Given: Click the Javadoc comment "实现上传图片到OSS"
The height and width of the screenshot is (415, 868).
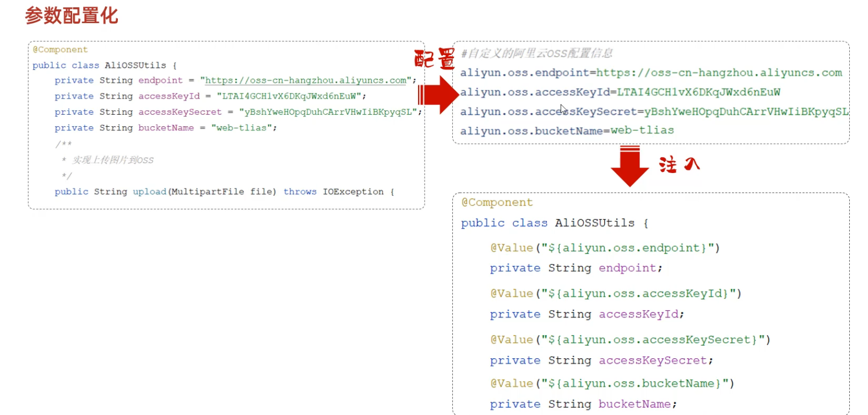Looking at the screenshot, I should point(113,160).
